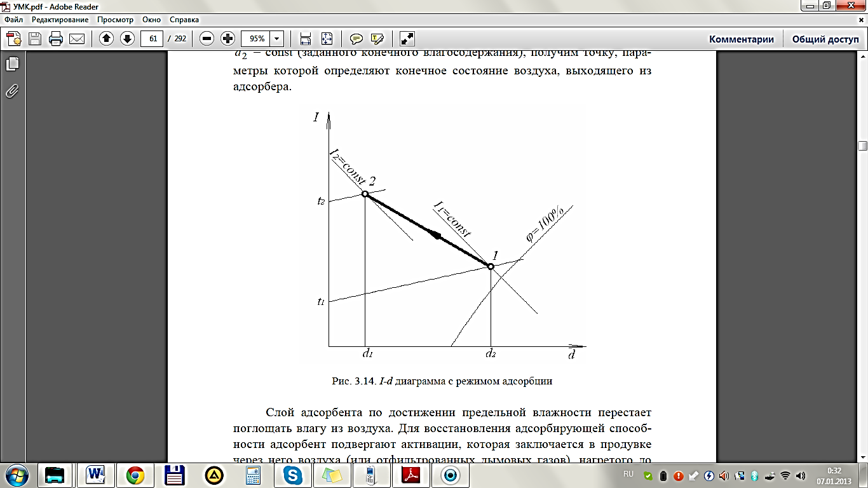This screenshot has width=868, height=488.
Task: Add a sticky note comment
Action: coord(356,39)
